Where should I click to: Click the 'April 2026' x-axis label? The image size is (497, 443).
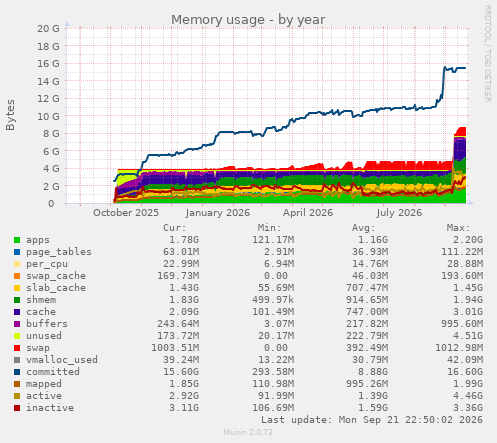click(x=308, y=213)
